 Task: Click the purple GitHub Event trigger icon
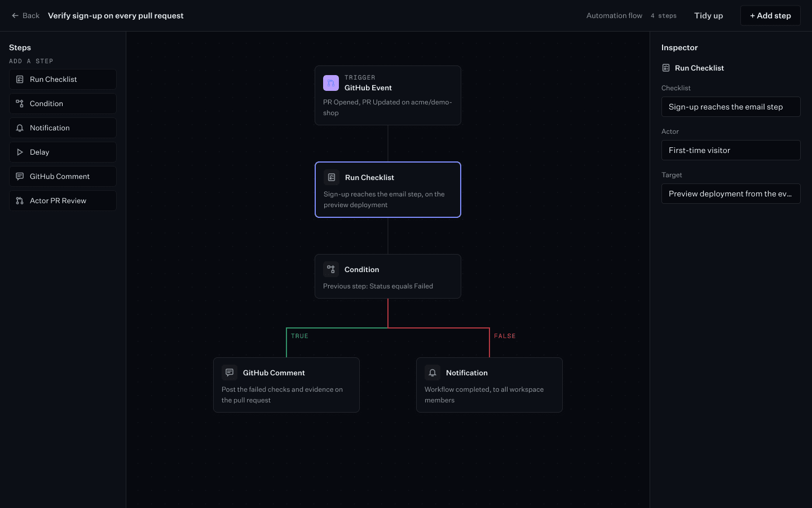331,83
